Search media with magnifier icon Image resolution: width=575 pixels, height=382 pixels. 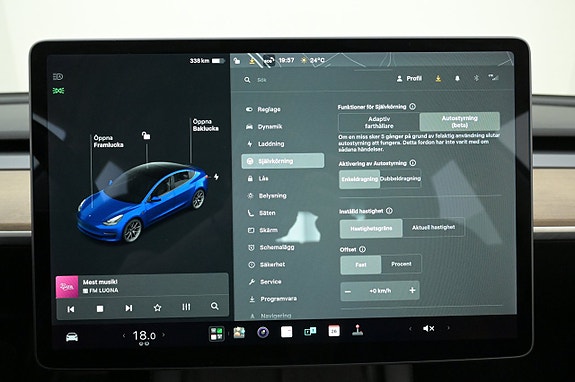(x=215, y=306)
